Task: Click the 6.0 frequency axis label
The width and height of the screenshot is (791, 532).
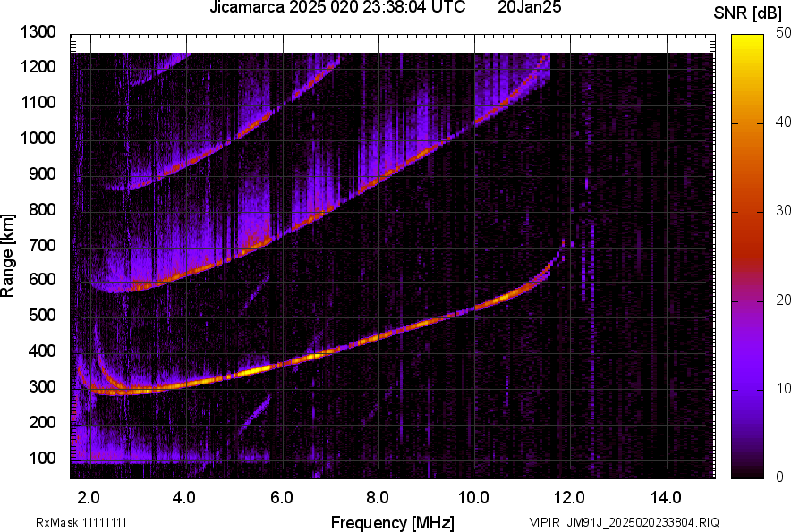Action: click(x=282, y=498)
